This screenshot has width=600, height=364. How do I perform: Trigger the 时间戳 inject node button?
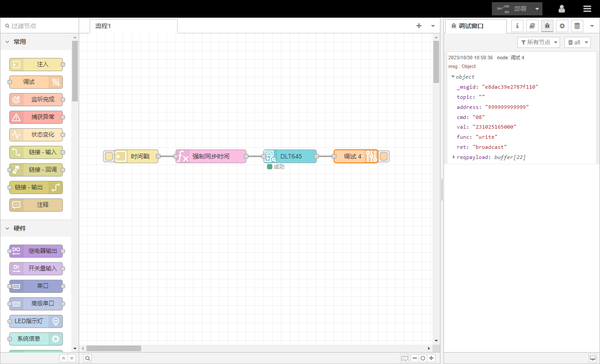tap(109, 156)
